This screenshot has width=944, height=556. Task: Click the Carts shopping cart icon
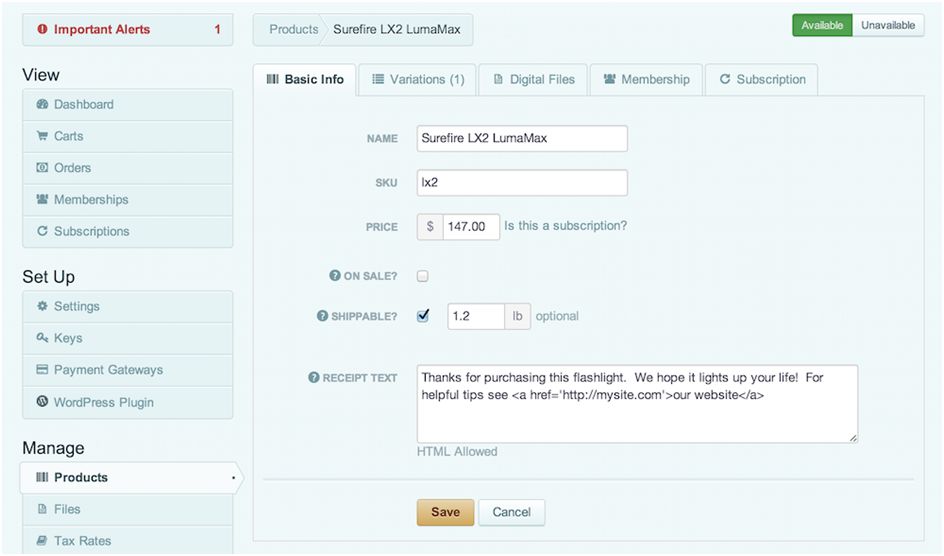(42, 136)
